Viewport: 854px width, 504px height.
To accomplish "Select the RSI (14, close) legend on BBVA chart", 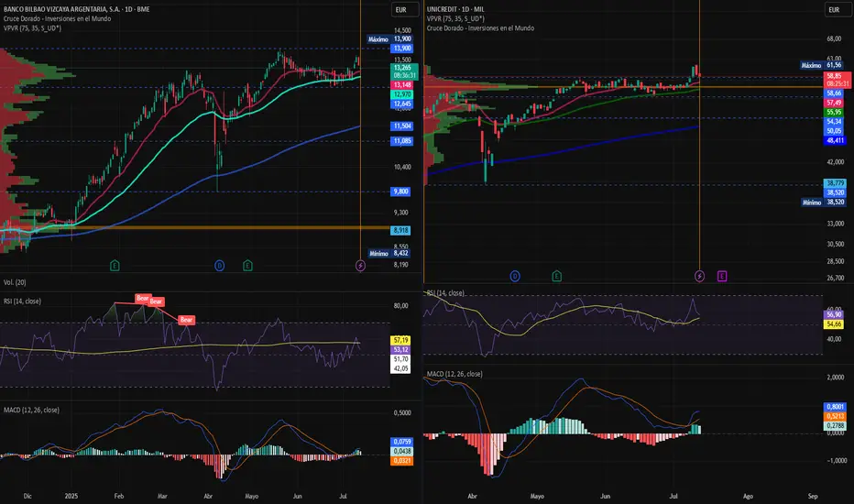I will (x=22, y=301).
